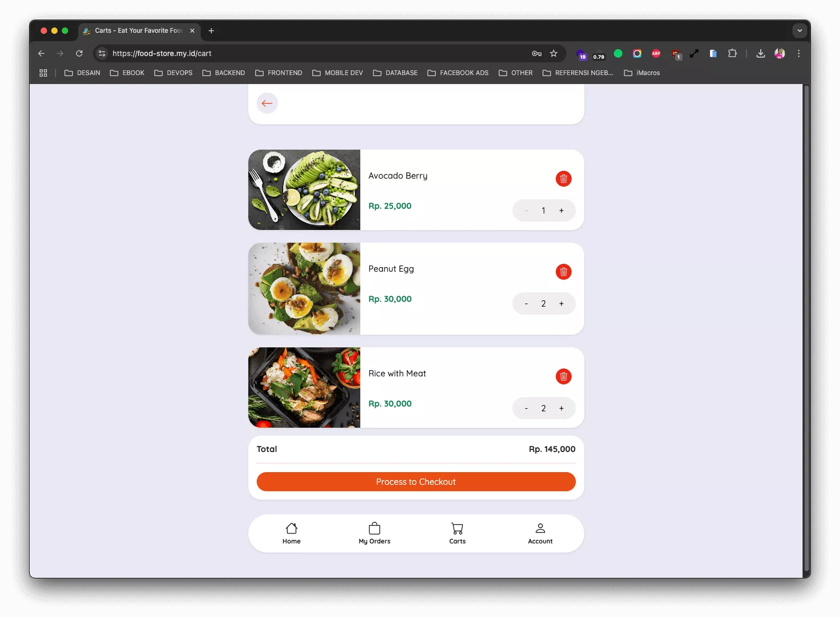Open the Chrome profile avatar

(x=780, y=53)
